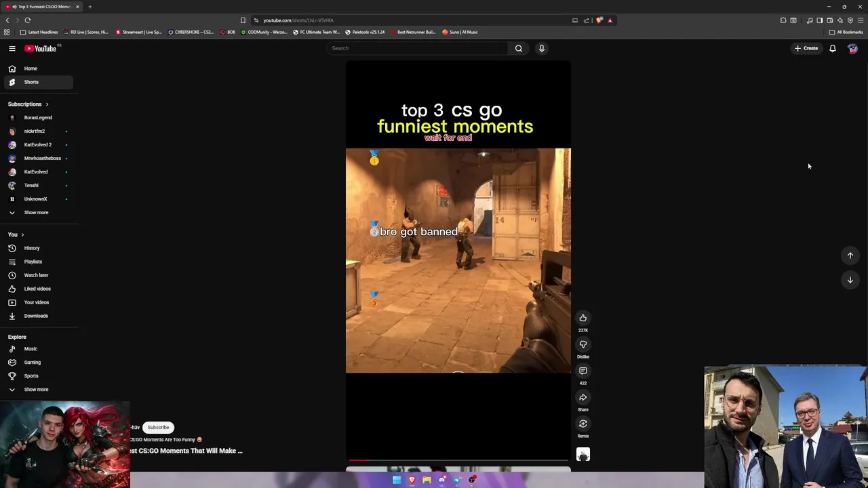This screenshot has width=868, height=488.
Task: Open the All Bookmarks folder
Action: click(846, 32)
